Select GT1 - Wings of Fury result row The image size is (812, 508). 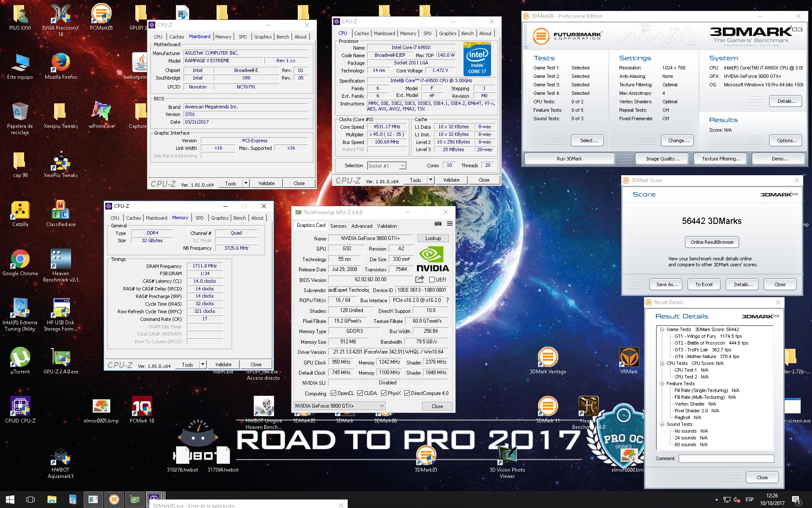(708, 336)
